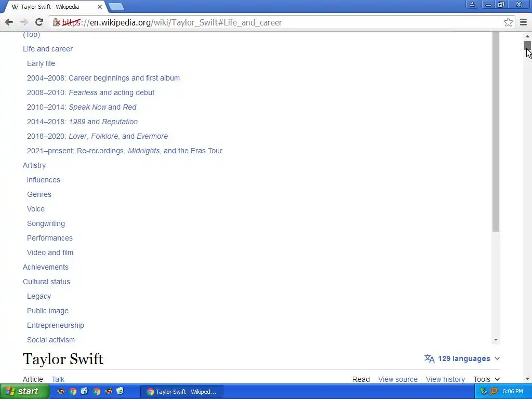Go back using the browser back arrow
This screenshot has width=532, height=399.
point(9,22)
